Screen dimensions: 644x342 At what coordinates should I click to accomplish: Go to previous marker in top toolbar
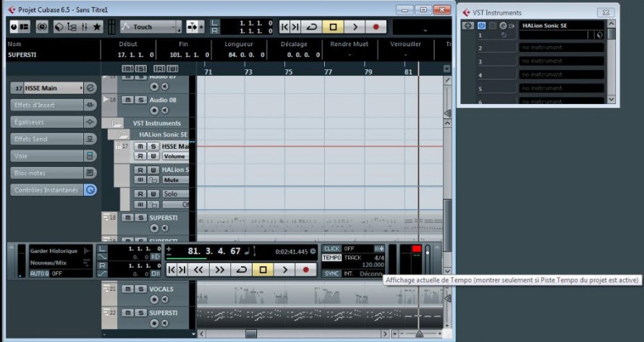click(284, 27)
